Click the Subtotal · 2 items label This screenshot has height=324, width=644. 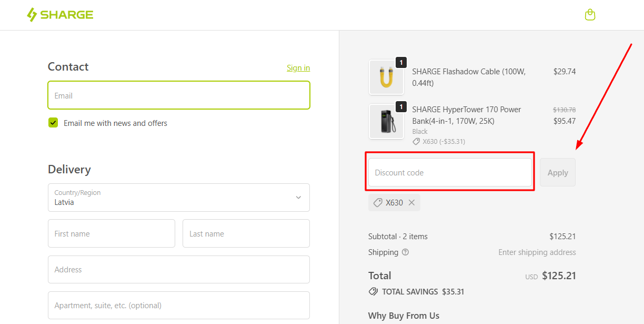[398, 237]
